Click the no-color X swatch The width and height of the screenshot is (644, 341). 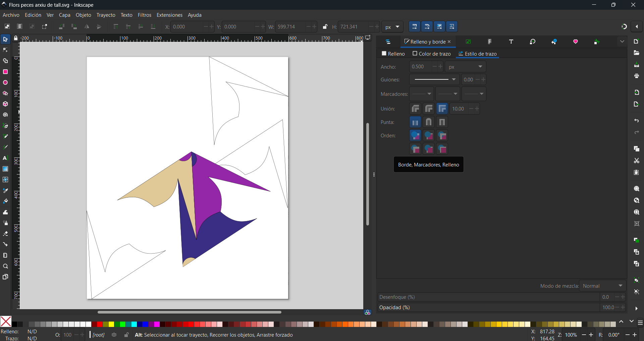(x=6, y=322)
